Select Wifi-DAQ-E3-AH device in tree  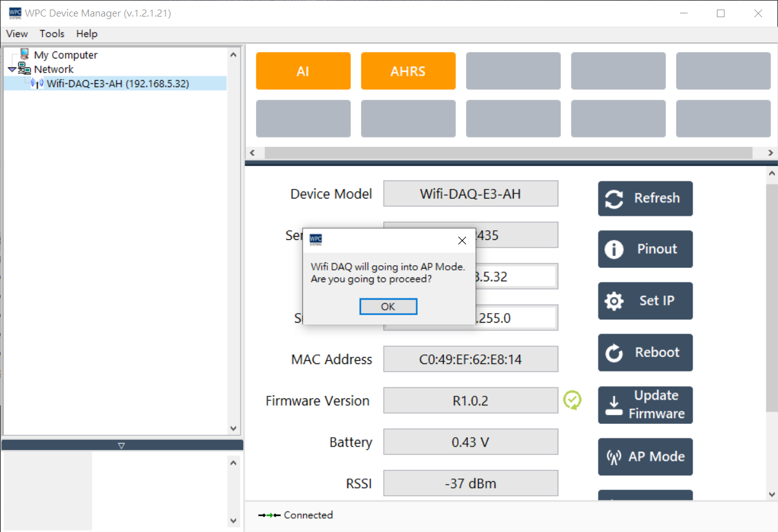coord(117,83)
